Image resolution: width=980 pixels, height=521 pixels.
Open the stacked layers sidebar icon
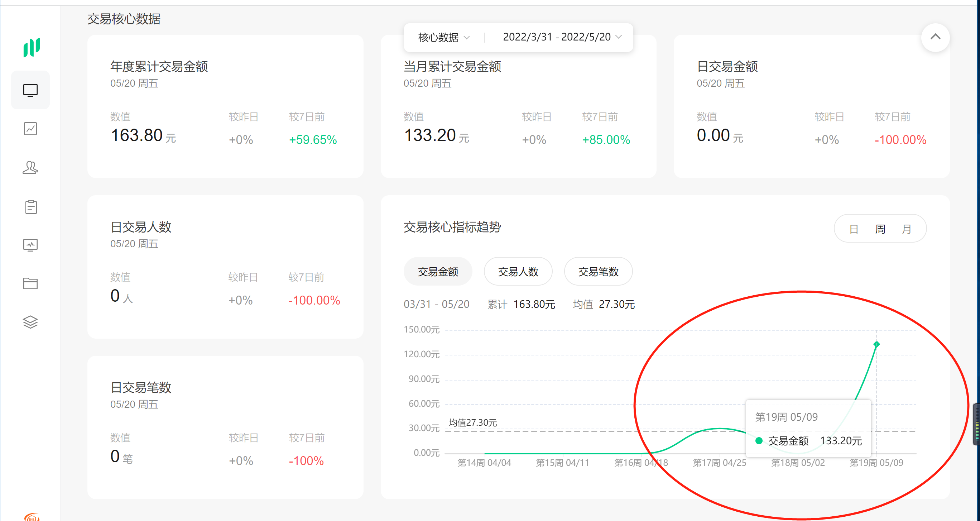tap(30, 322)
